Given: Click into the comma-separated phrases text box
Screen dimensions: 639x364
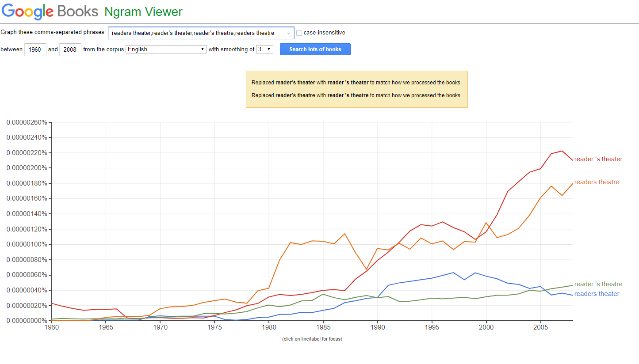Looking at the screenshot, I should click(x=201, y=33).
